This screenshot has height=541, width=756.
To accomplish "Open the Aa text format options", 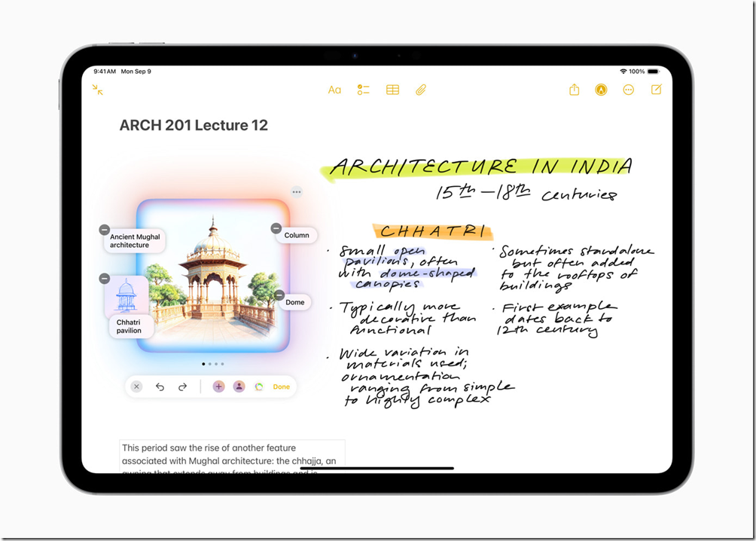I will (x=334, y=90).
